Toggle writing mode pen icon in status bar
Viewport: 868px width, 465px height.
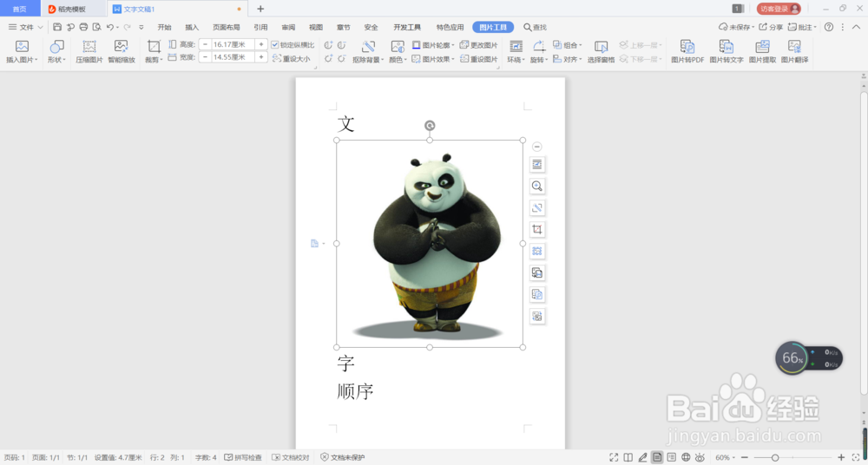[642, 457]
